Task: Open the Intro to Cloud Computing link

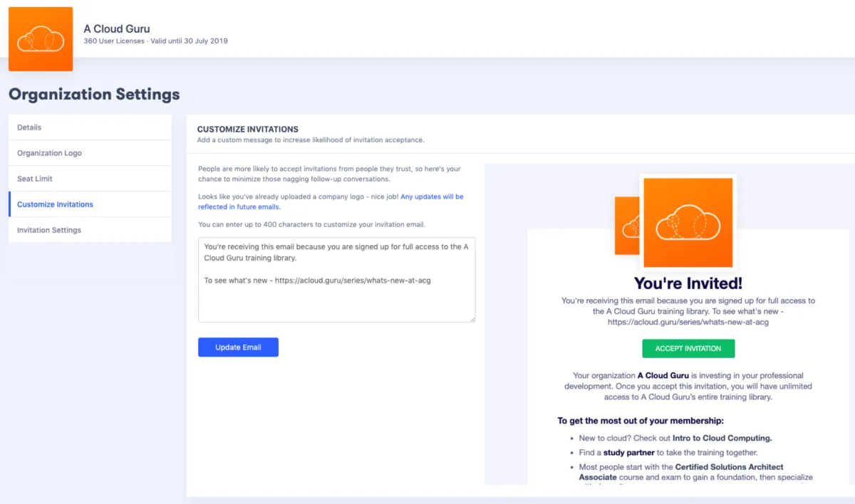Action: 722,438
